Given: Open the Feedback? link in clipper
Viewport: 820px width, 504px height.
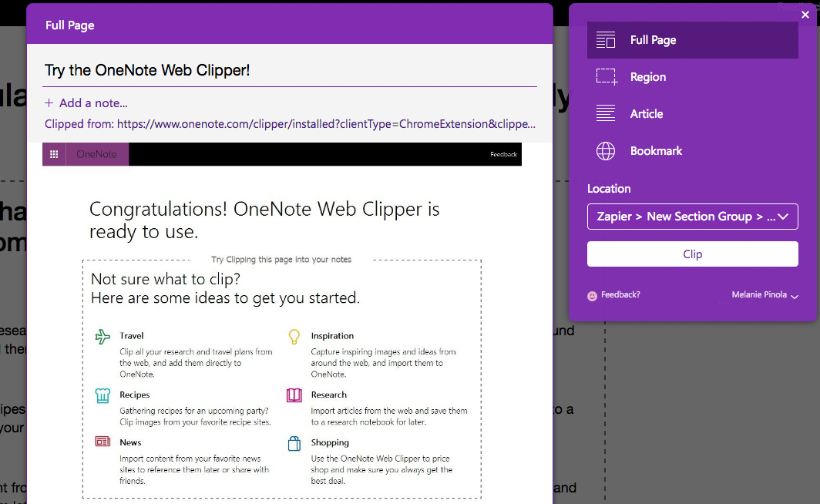Looking at the screenshot, I should point(620,295).
